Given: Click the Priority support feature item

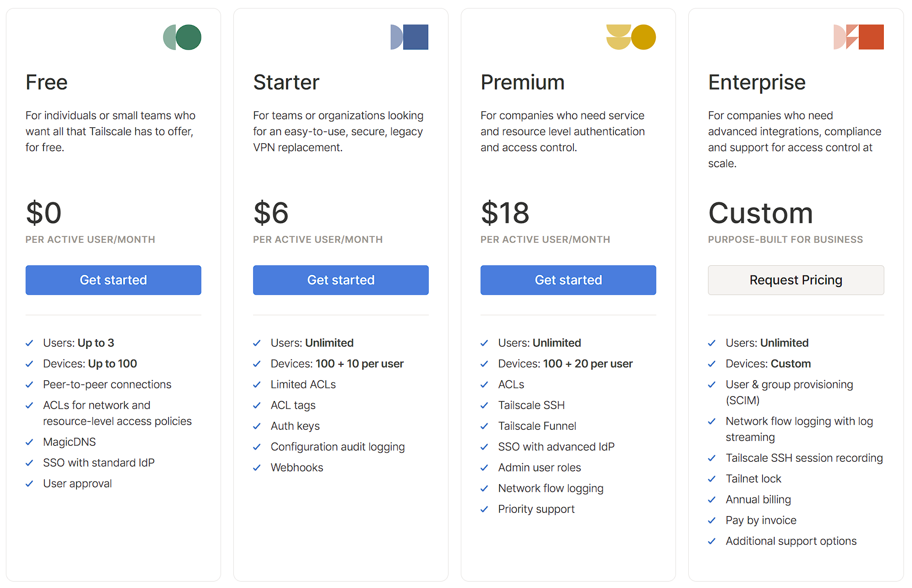Looking at the screenshot, I should pos(536,509).
